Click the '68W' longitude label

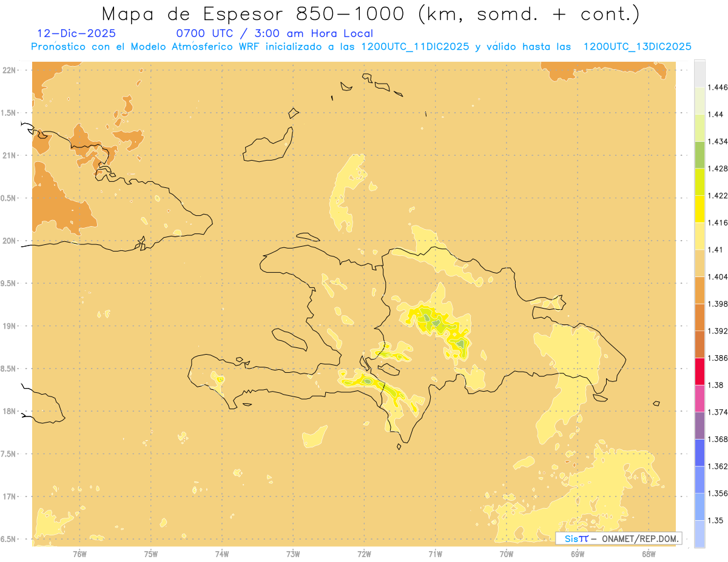click(649, 554)
